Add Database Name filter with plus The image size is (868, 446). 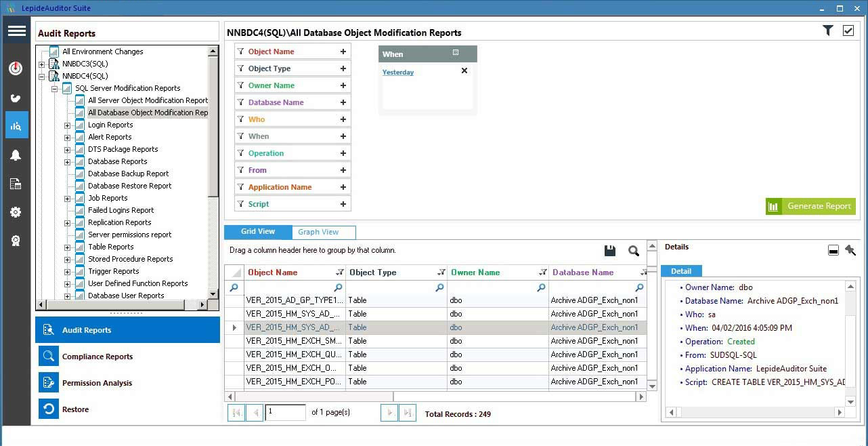pyautogui.click(x=343, y=102)
